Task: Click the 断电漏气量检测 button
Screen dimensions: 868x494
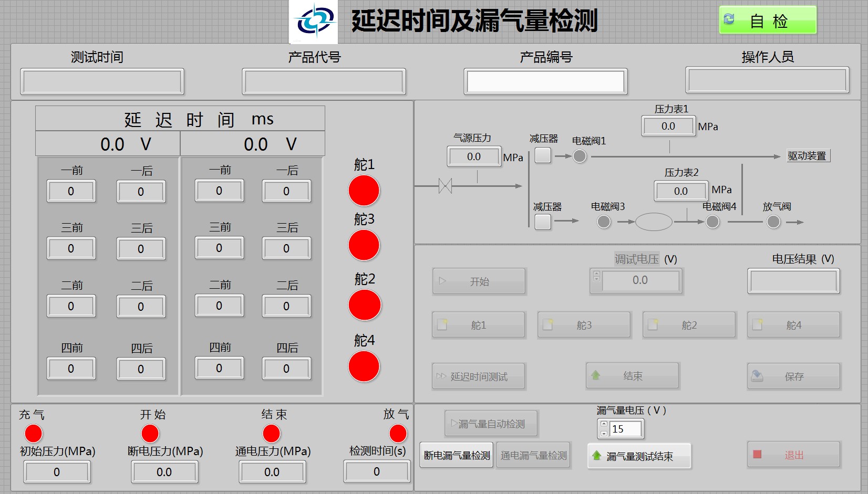Action: 457,455
